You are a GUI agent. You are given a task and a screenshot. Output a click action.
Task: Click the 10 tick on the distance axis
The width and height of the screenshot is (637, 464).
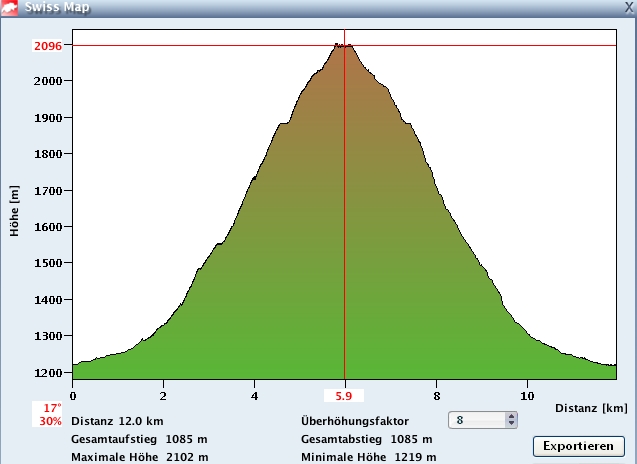(x=527, y=382)
